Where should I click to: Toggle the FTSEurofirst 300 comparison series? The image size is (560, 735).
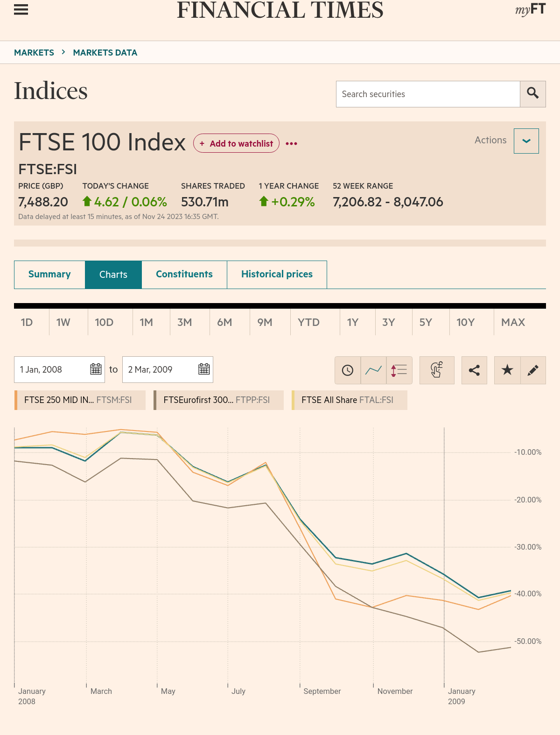(x=217, y=400)
